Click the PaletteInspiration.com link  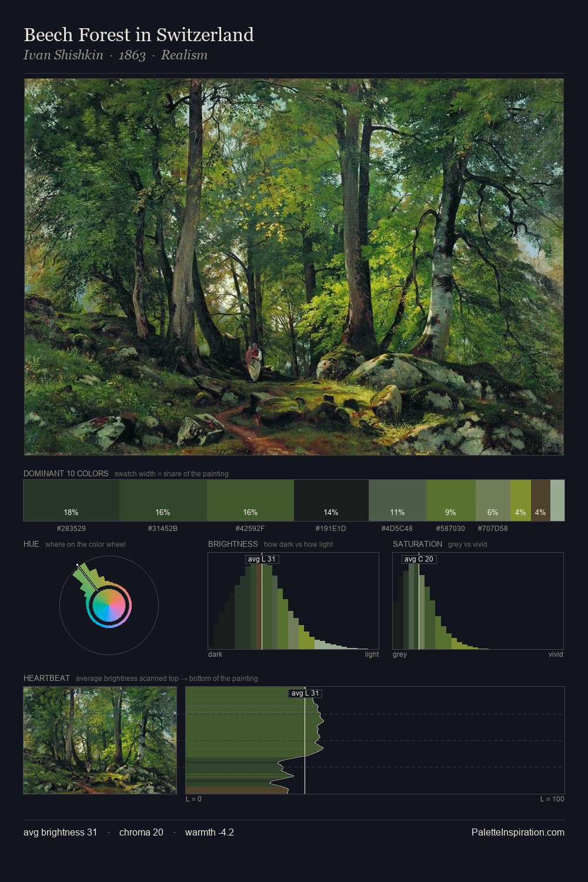click(518, 832)
